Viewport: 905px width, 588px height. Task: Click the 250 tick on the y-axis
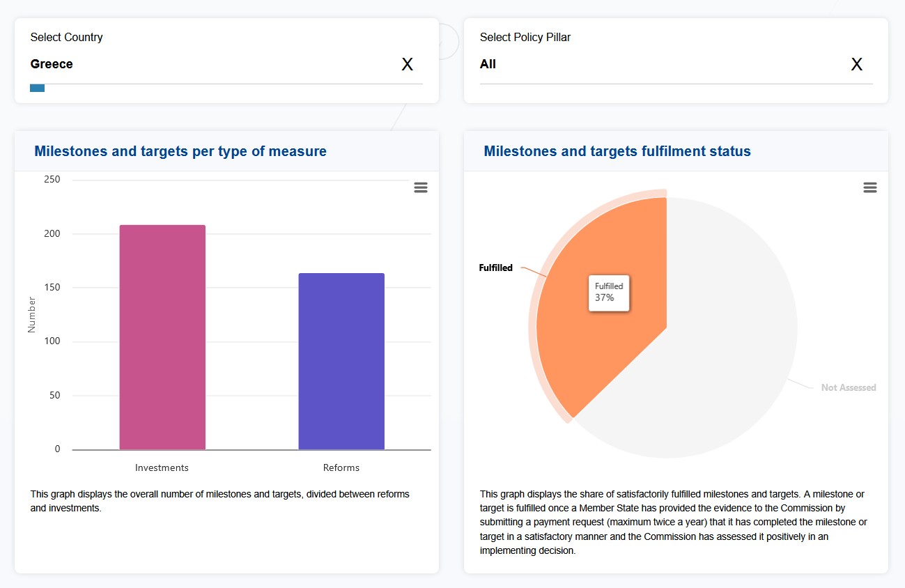click(52, 180)
